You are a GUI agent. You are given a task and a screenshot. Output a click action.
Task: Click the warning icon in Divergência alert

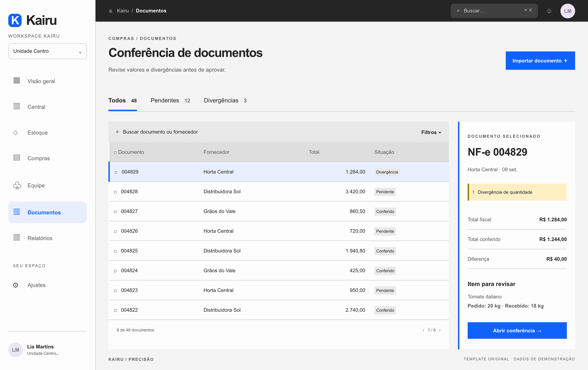pyautogui.click(x=473, y=192)
